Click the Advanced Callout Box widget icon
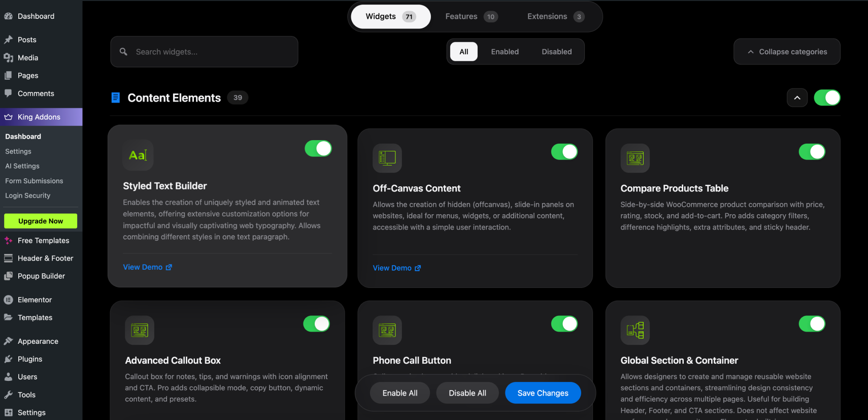868x420 pixels. (140, 330)
